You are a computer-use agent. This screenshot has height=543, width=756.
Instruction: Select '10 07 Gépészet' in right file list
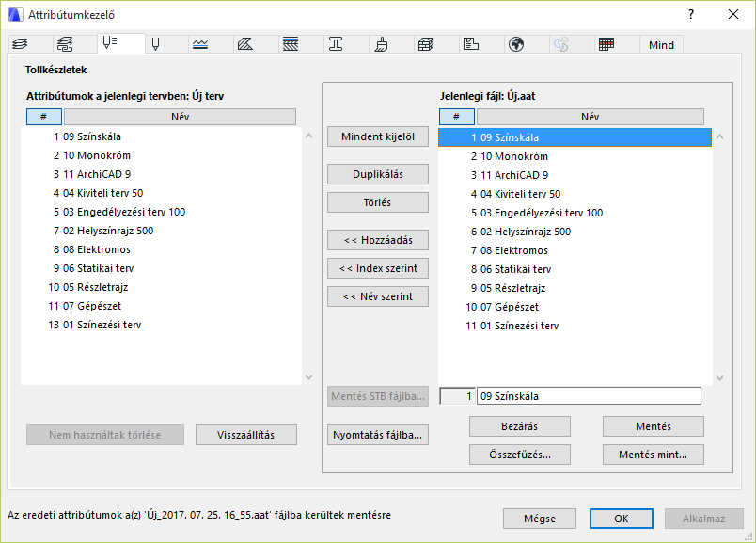tap(575, 307)
